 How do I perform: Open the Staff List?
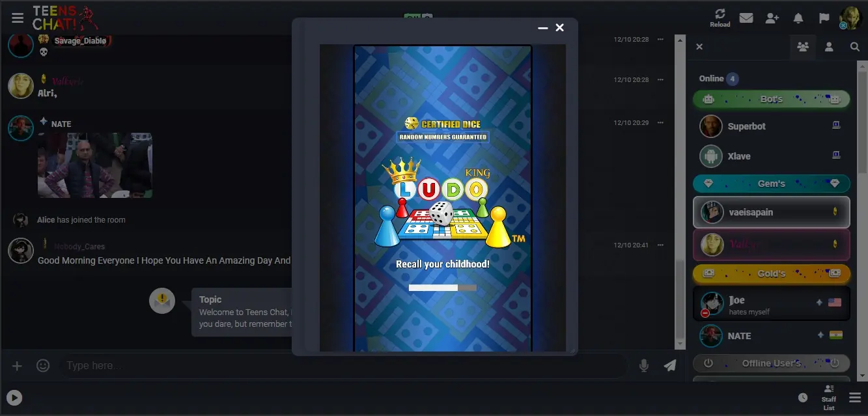point(829,398)
